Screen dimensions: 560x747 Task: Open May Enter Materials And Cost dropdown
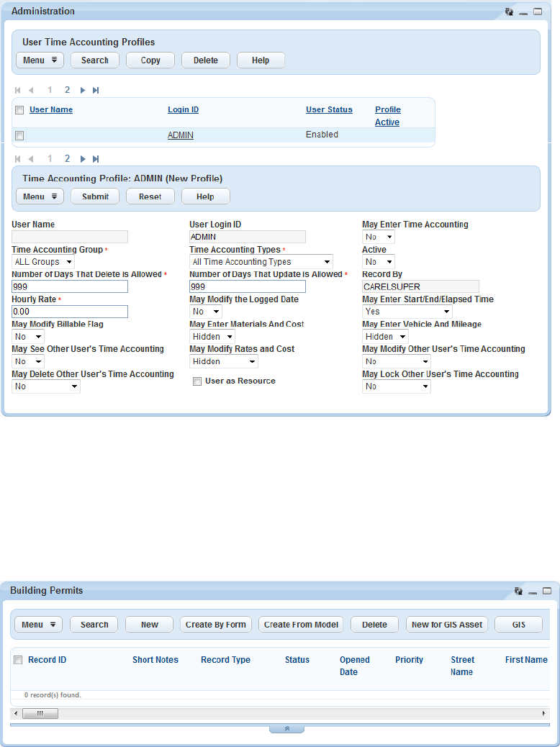click(x=212, y=336)
